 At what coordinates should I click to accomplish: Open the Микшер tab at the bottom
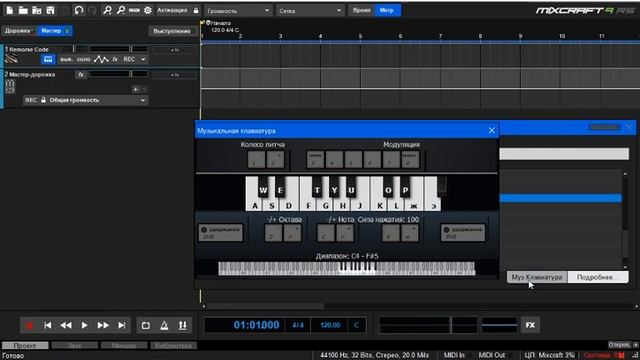click(124, 346)
